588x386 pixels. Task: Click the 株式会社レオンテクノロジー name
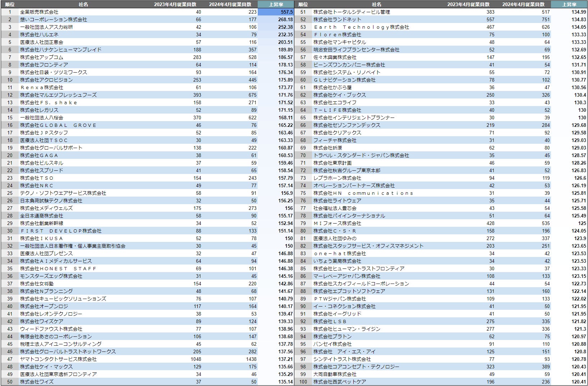pyautogui.click(x=51, y=314)
